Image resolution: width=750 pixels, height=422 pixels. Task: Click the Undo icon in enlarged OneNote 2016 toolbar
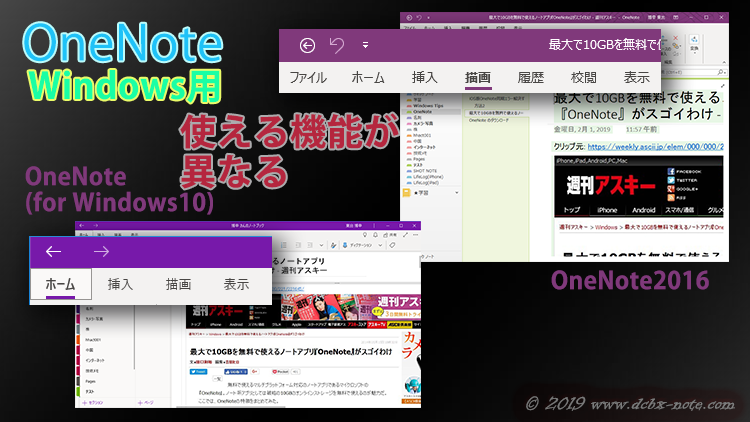coord(337,45)
